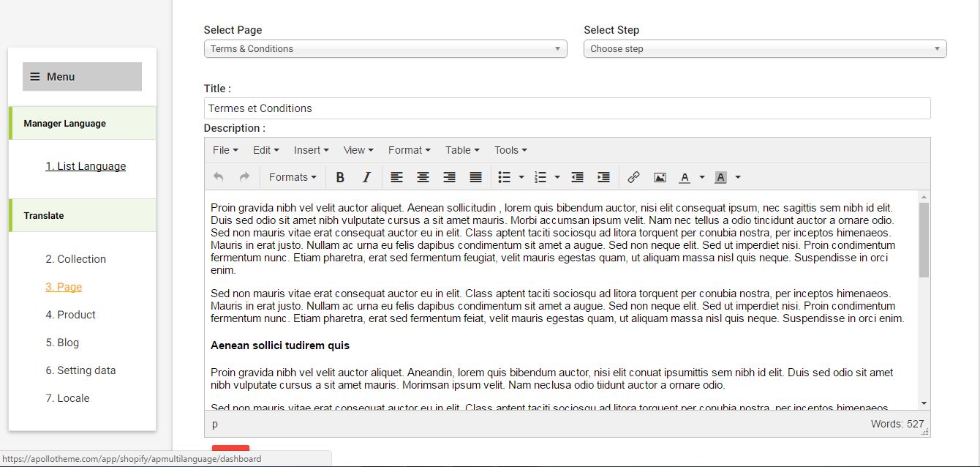Insert a bullet list

pyautogui.click(x=504, y=177)
